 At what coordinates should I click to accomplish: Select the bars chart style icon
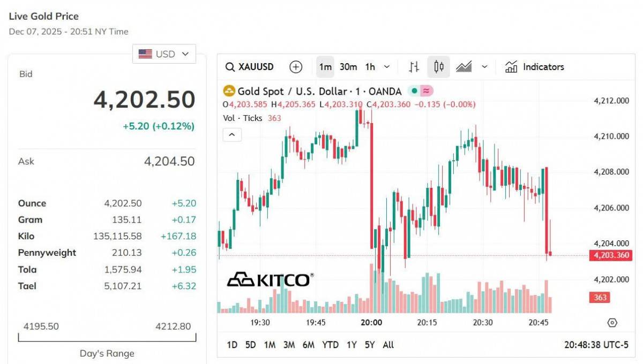click(414, 66)
